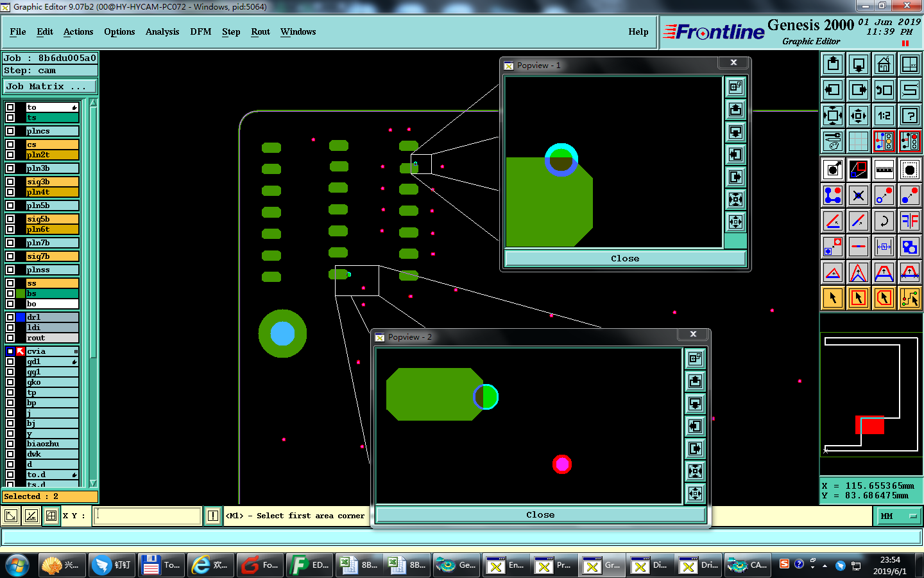This screenshot has height=578, width=924.
Task: Open the File menu
Action: [x=18, y=31]
